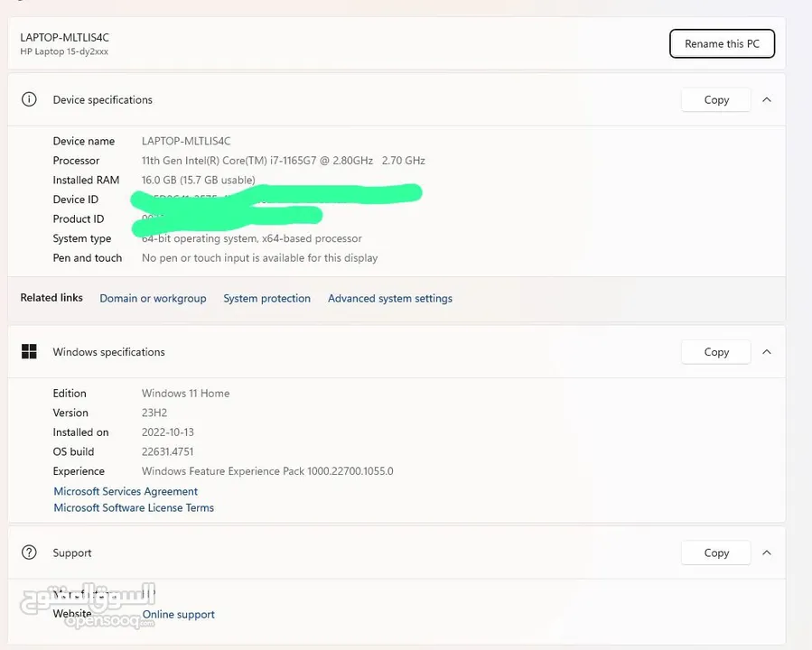
Task: Open the Microsoft Services Agreement link
Action: point(126,491)
